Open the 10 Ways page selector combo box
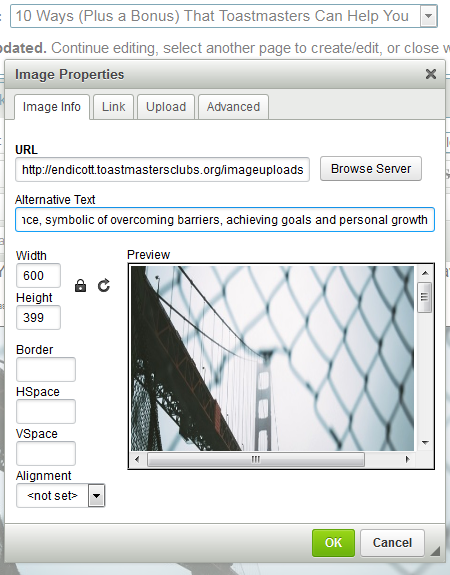The height and width of the screenshot is (575, 450). pos(224,16)
